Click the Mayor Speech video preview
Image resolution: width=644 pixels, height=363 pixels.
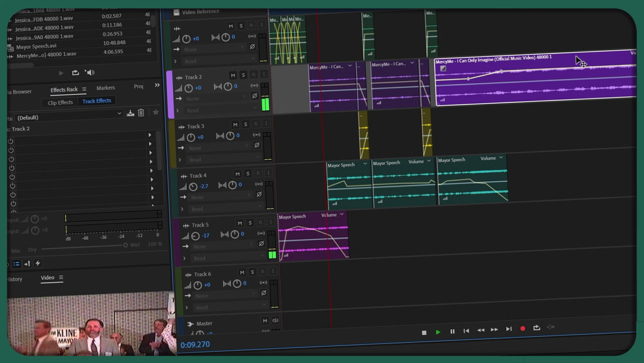click(x=91, y=324)
